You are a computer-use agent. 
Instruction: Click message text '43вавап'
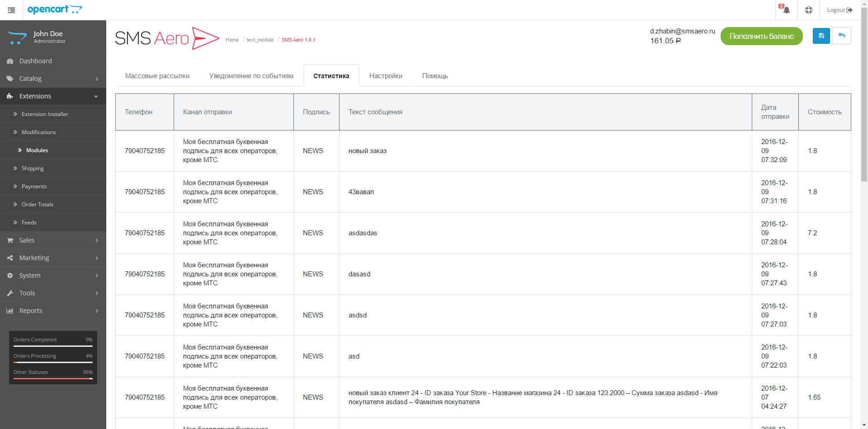[x=361, y=192]
